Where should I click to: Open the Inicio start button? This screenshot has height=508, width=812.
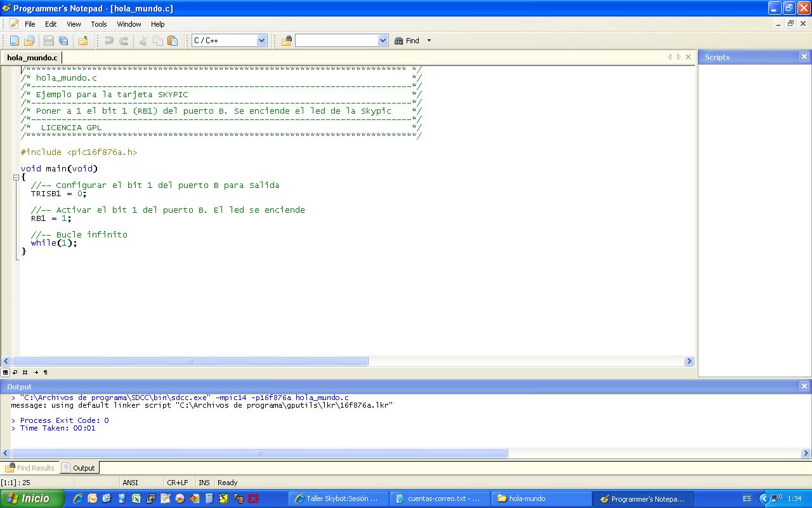click(32, 498)
